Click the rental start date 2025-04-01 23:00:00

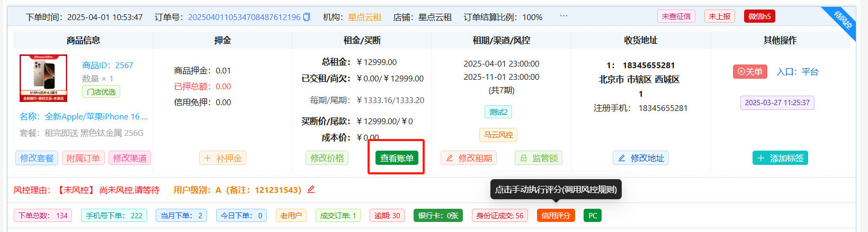[502, 63]
